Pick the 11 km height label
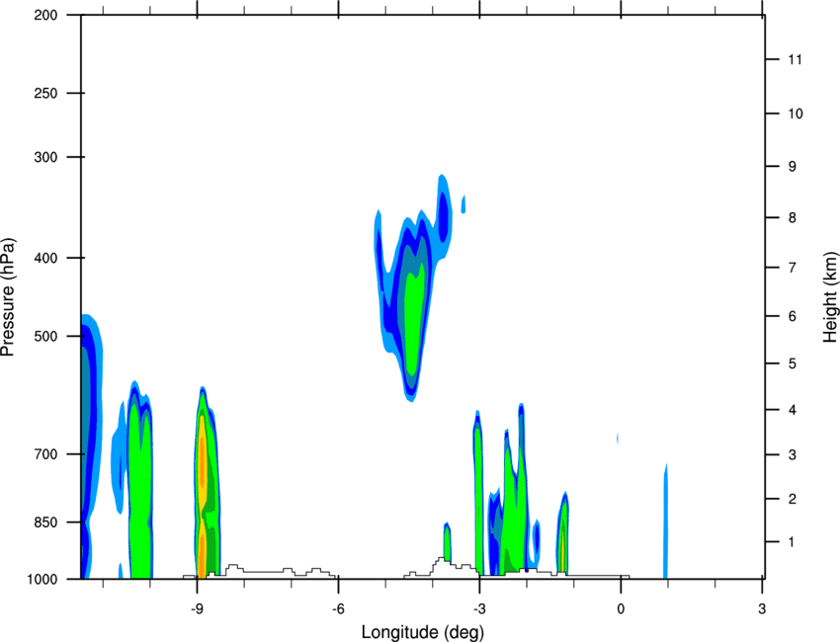This screenshot has width=840, height=642. (795, 59)
